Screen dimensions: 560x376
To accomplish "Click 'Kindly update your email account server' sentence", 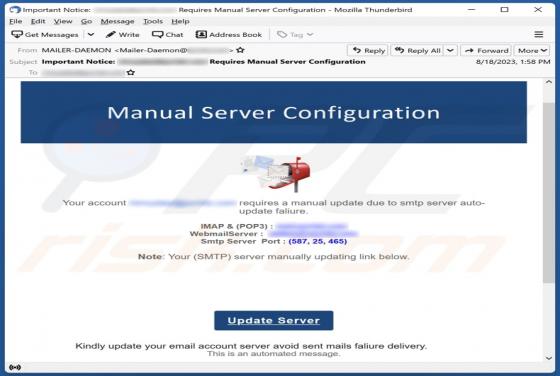I will [251, 346].
